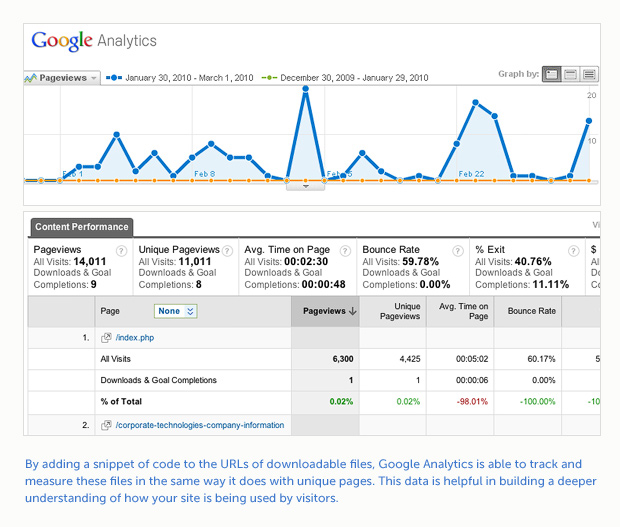Click the 40.76% exit summary value

pos(533,262)
